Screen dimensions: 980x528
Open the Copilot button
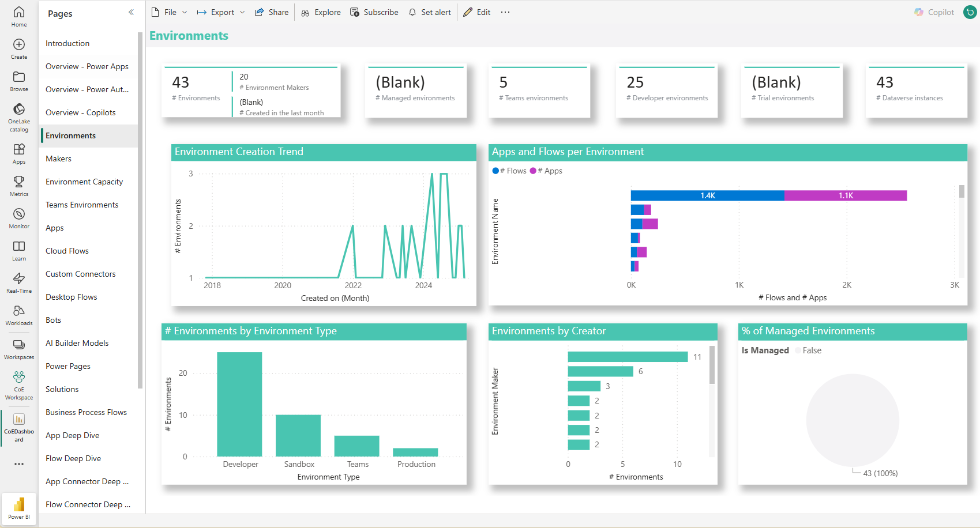[934, 12]
